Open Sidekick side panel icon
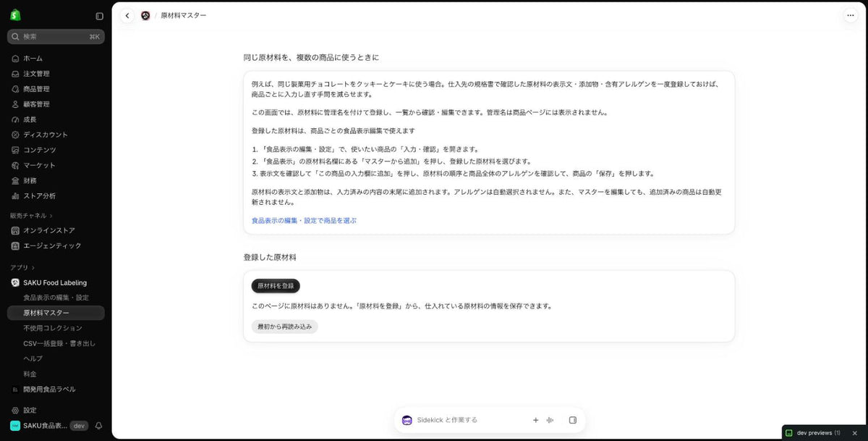 pos(573,420)
